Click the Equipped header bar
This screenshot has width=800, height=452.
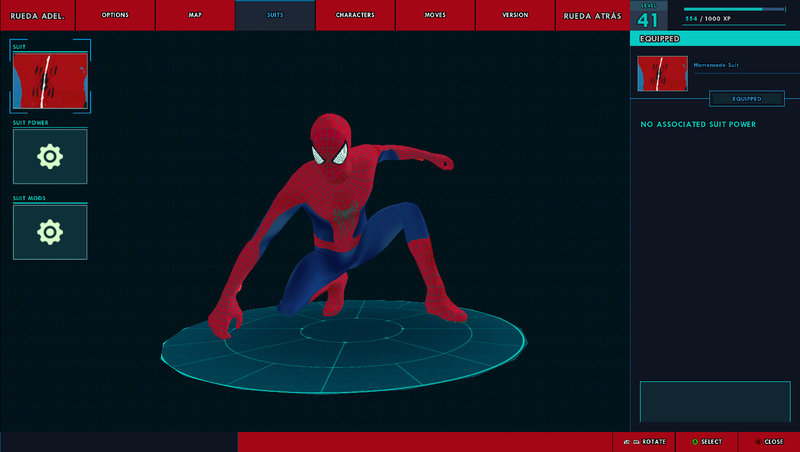click(715, 39)
